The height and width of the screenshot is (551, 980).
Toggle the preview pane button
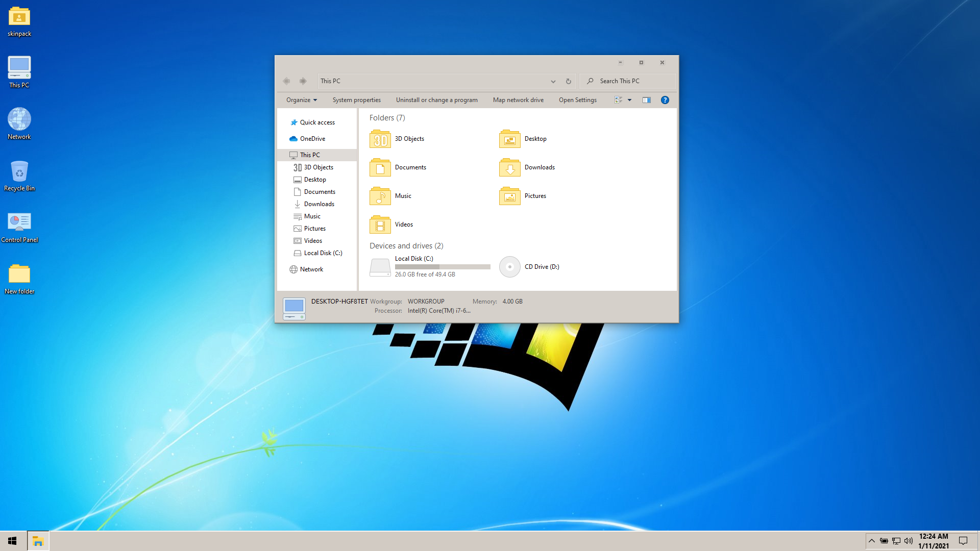(x=646, y=100)
